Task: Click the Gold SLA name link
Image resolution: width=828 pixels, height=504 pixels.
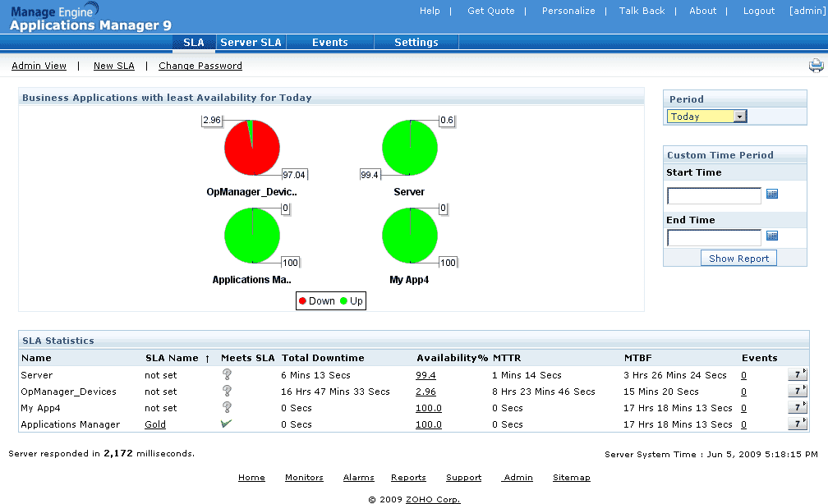Action: pyautogui.click(x=155, y=424)
